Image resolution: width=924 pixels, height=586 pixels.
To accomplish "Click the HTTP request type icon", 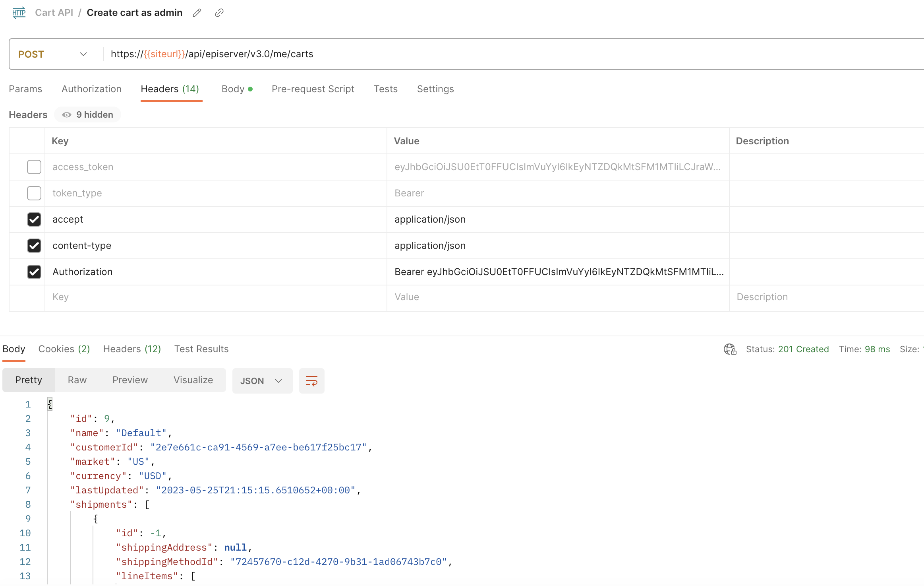I will (x=19, y=13).
